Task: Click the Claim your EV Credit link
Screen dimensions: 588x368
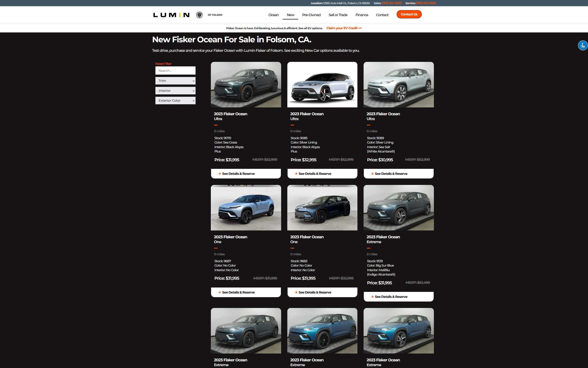Action: 344,28
